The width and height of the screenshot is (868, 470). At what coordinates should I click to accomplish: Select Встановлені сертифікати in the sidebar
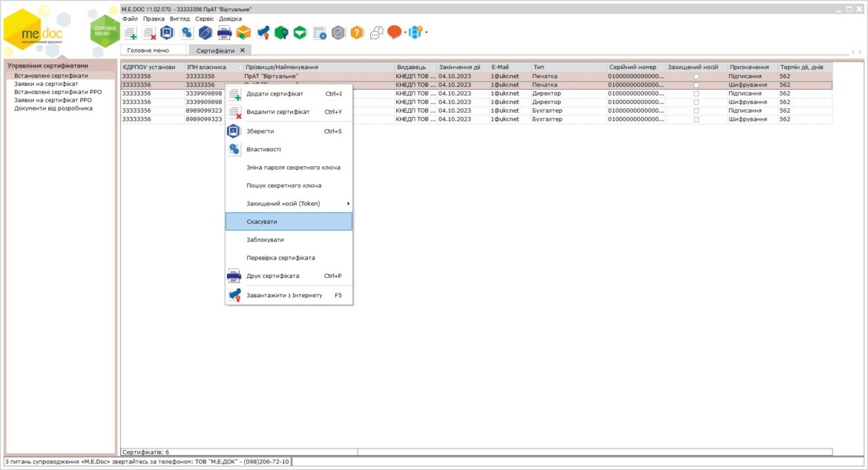[51, 76]
